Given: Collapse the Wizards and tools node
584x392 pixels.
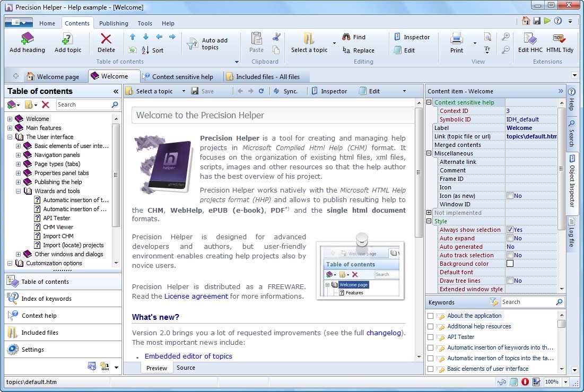Looking at the screenshot, I should click(x=18, y=191).
